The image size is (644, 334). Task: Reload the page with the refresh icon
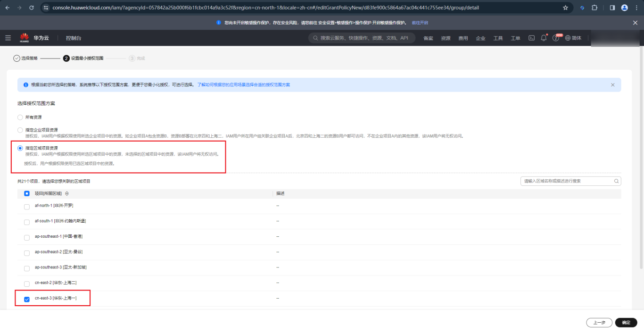(32, 8)
